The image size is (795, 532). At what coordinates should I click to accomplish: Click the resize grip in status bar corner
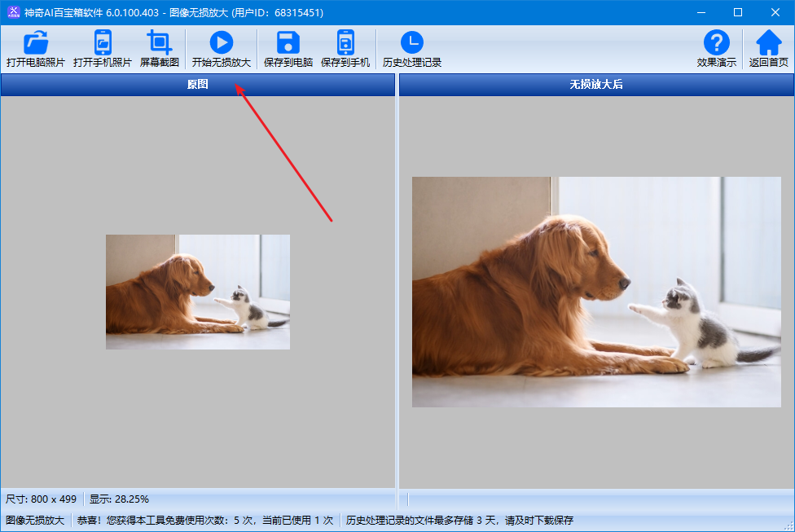pyautogui.click(x=788, y=525)
